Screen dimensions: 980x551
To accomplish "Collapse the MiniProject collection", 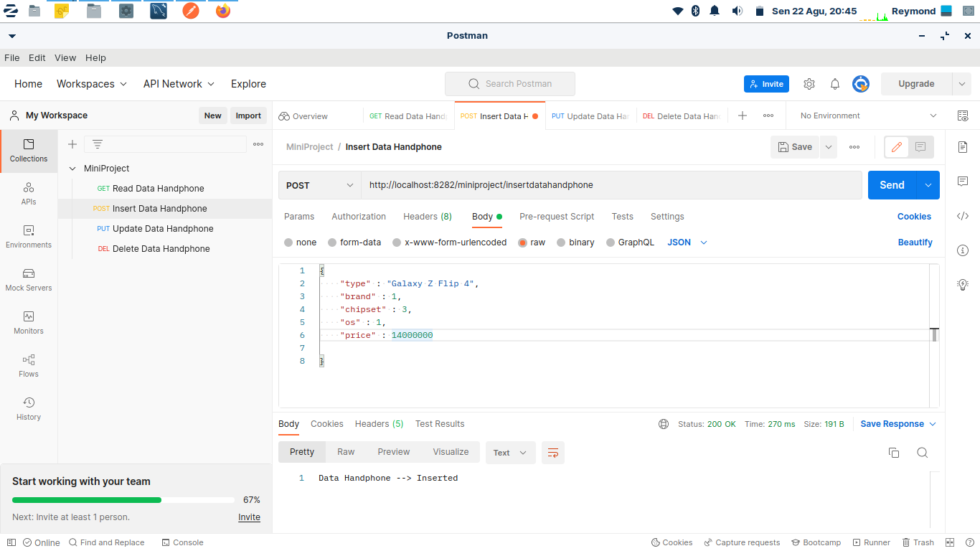I will point(72,169).
